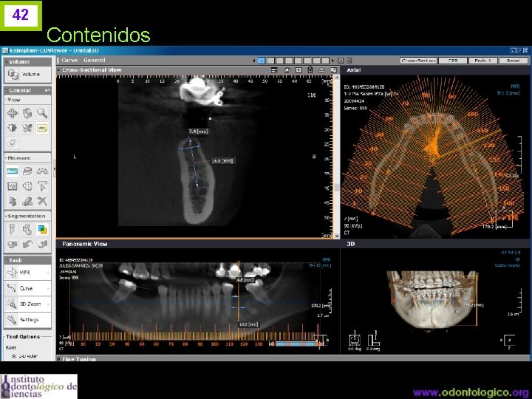Open the MPR task
The height and width of the screenshot is (399, 532).
point(27,273)
